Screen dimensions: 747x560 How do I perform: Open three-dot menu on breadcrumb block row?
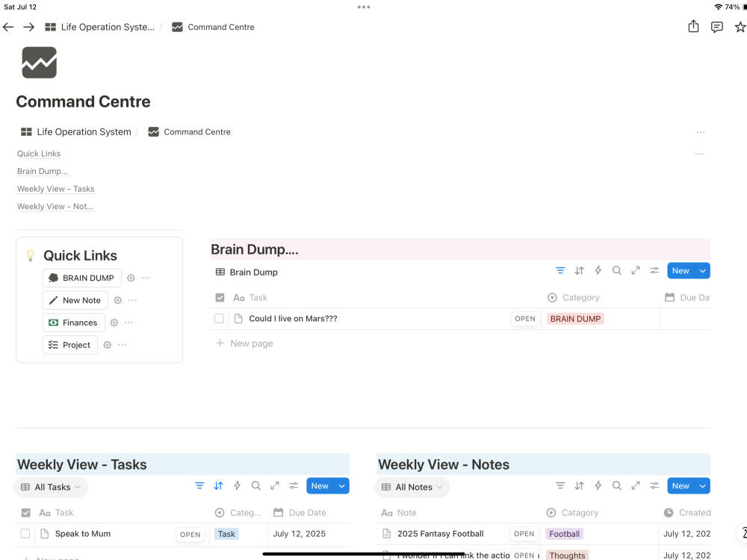(701, 132)
